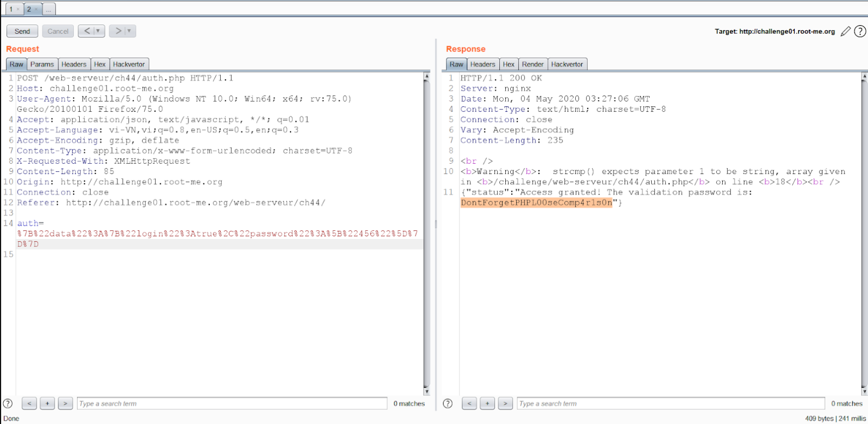Click the Cancel button
The height and width of the screenshot is (424, 868).
(58, 31)
